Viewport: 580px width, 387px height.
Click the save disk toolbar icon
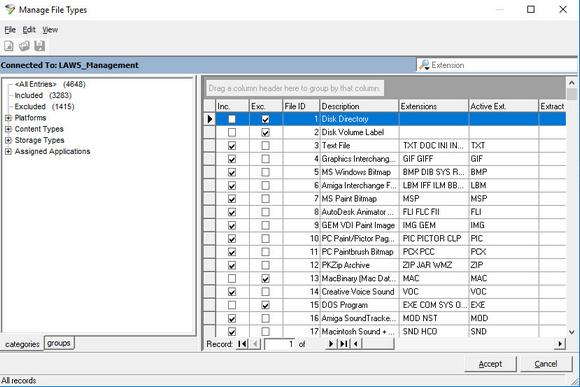40,46
